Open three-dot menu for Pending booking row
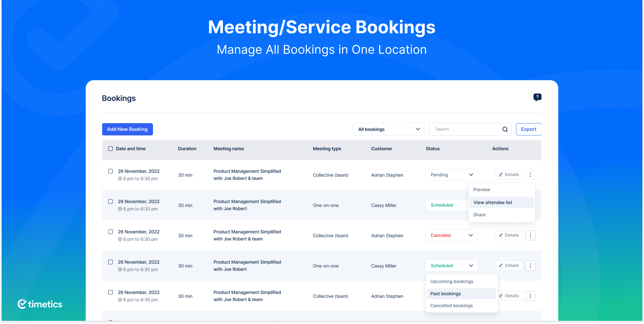 point(530,175)
